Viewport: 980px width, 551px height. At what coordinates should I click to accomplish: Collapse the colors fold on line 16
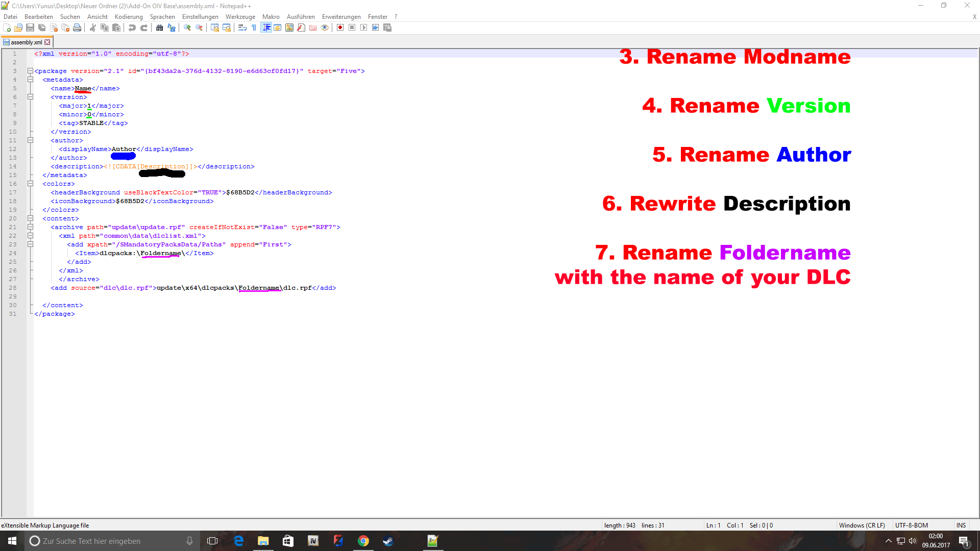pyautogui.click(x=30, y=184)
